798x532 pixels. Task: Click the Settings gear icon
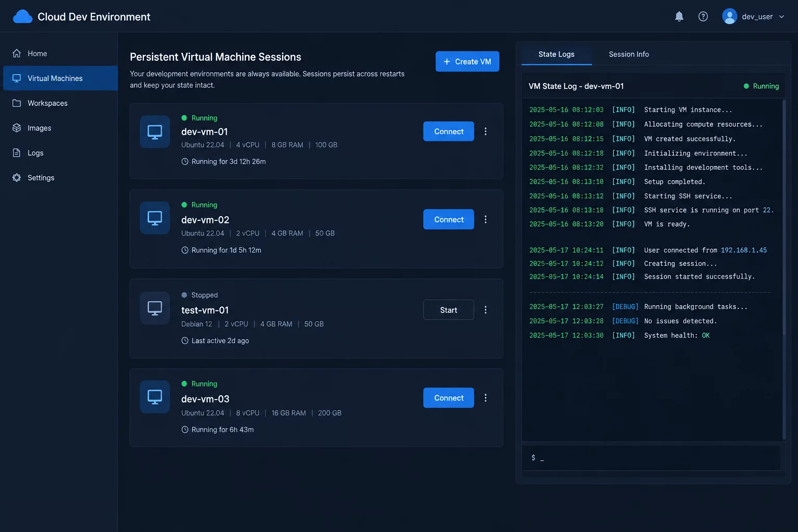click(x=17, y=178)
